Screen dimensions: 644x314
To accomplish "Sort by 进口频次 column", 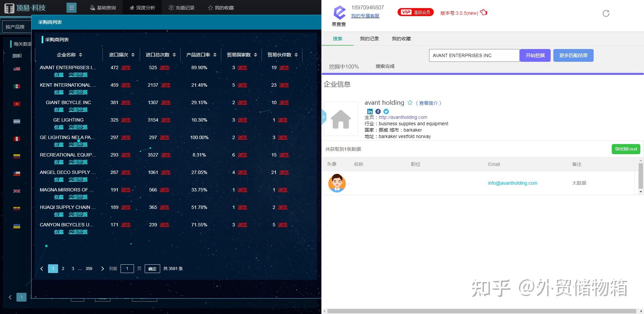I will pos(133,55).
